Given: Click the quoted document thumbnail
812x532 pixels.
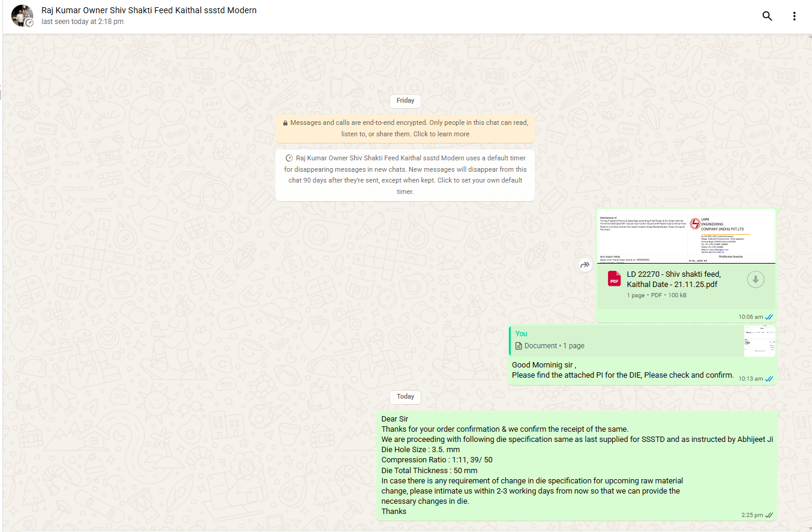Looking at the screenshot, I should (x=759, y=341).
